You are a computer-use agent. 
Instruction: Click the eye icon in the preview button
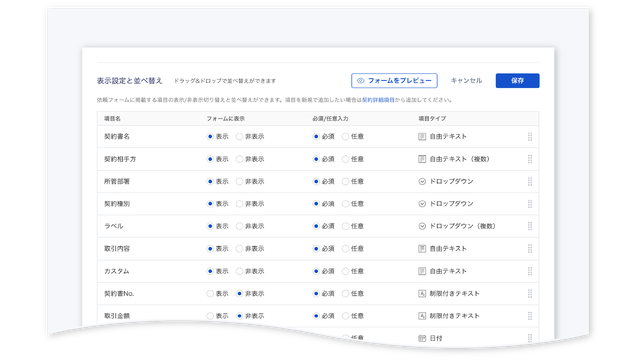360,81
